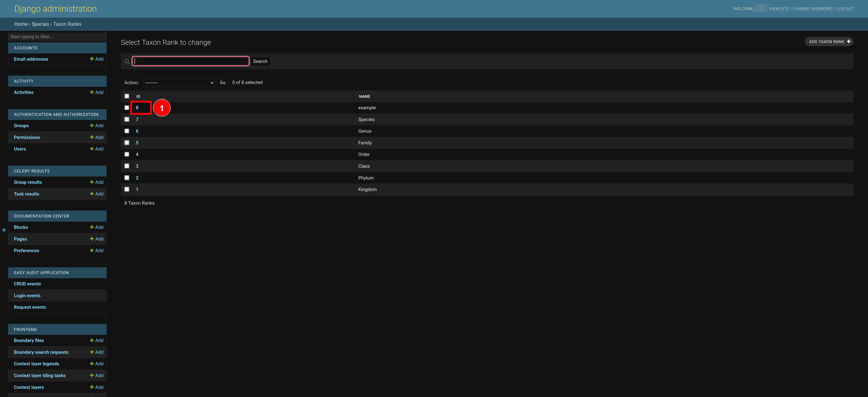This screenshot has width=868, height=397.
Task: Navigate to Home breadcrumb link
Action: point(20,24)
